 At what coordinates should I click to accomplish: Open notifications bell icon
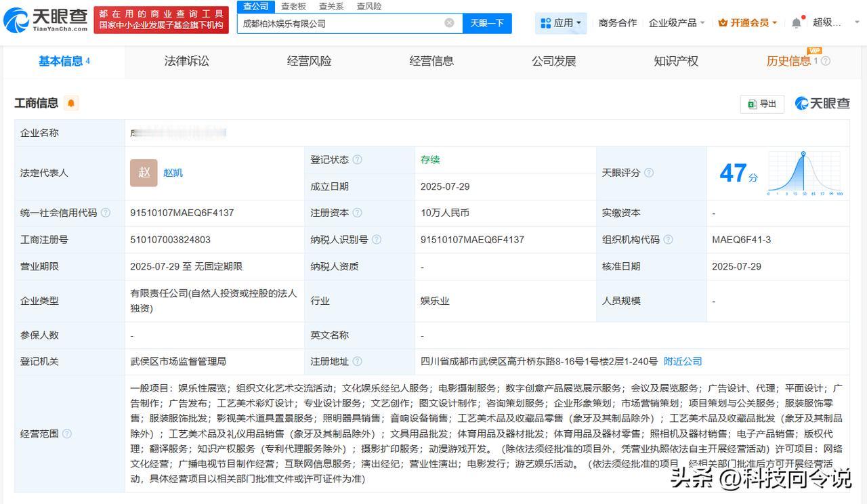(x=797, y=23)
